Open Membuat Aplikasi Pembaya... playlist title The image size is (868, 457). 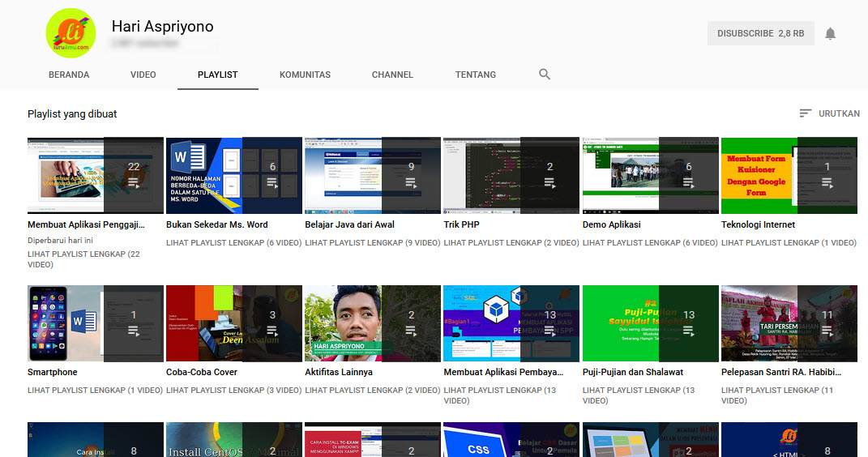(x=503, y=373)
